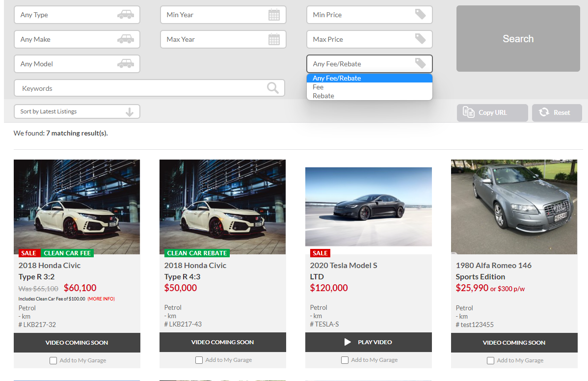
Task: Click the SALE badge on Civic 3:2 listing
Action: pyautogui.click(x=28, y=253)
